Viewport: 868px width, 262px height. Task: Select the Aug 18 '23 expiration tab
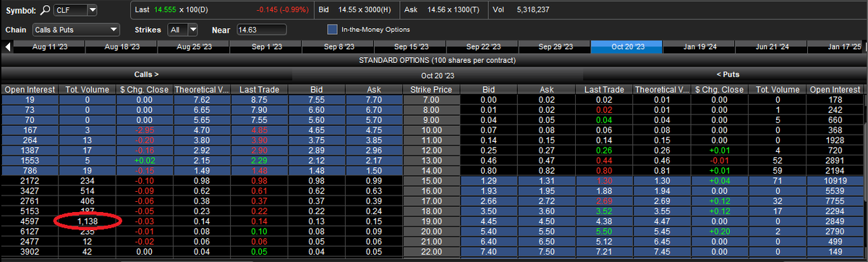click(121, 46)
